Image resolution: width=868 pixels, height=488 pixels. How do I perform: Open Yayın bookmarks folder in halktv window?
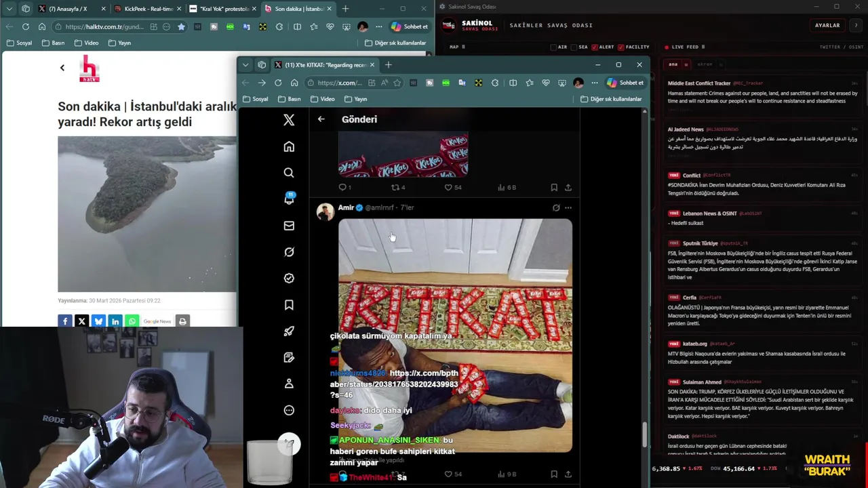119,43
